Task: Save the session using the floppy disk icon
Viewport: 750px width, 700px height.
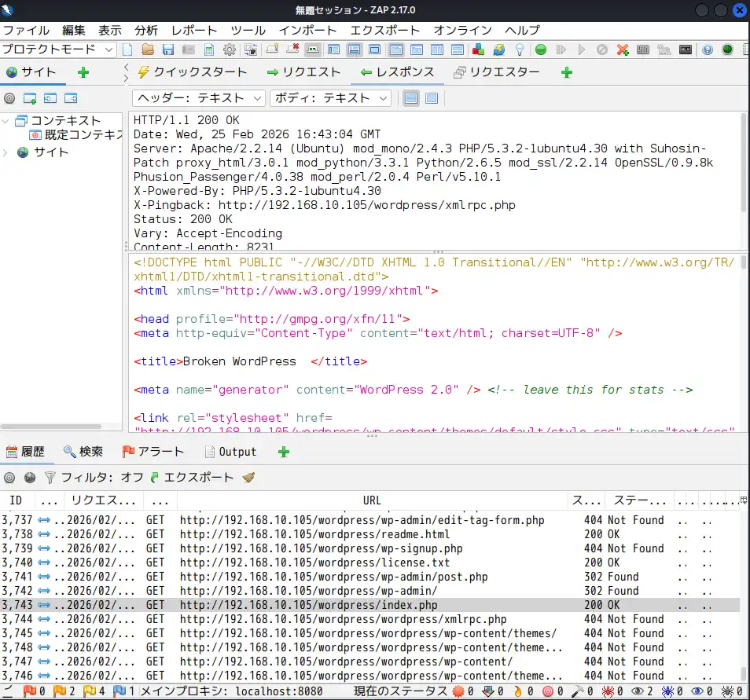Action: (167, 49)
